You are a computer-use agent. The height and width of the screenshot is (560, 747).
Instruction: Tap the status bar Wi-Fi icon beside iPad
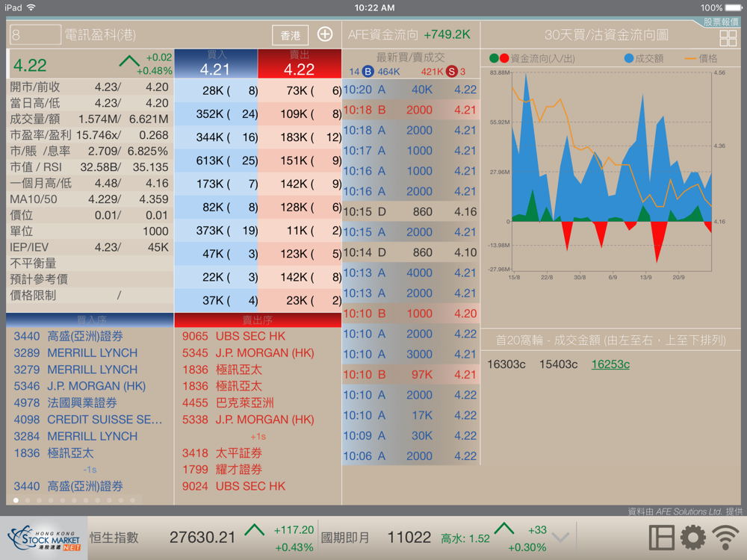31,7
